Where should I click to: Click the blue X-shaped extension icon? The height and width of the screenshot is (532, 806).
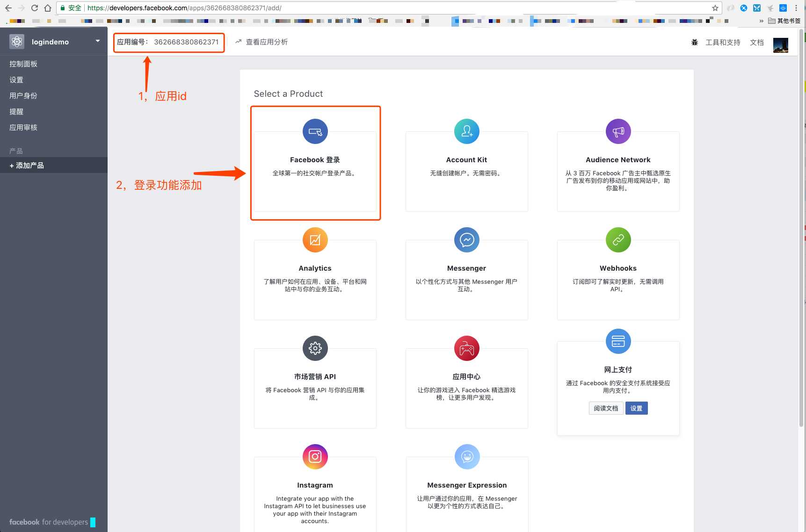pos(757,8)
